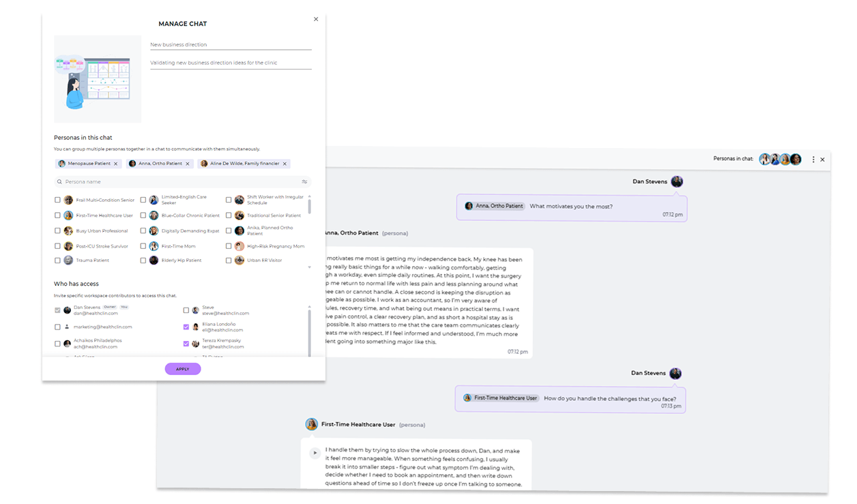Play audio of First-Time Healthcare User reply
This screenshot has height=504, width=857.
click(315, 453)
